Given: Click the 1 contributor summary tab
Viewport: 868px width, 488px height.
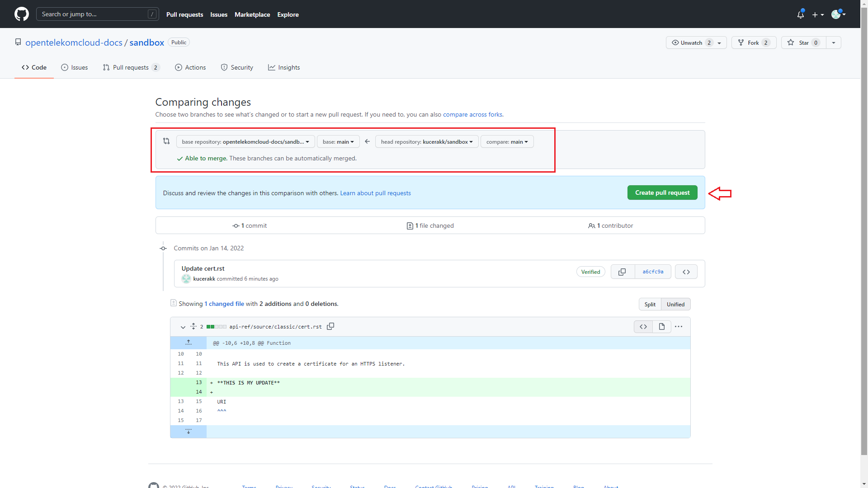Looking at the screenshot, I should 610,225.
